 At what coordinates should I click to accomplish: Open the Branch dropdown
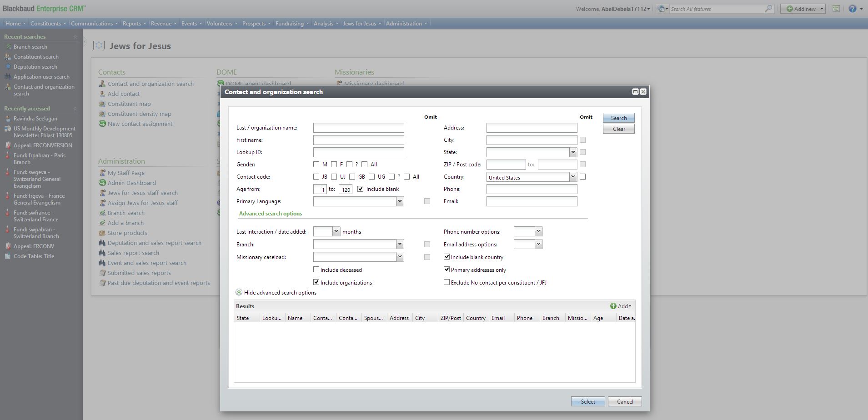(400, 244)
